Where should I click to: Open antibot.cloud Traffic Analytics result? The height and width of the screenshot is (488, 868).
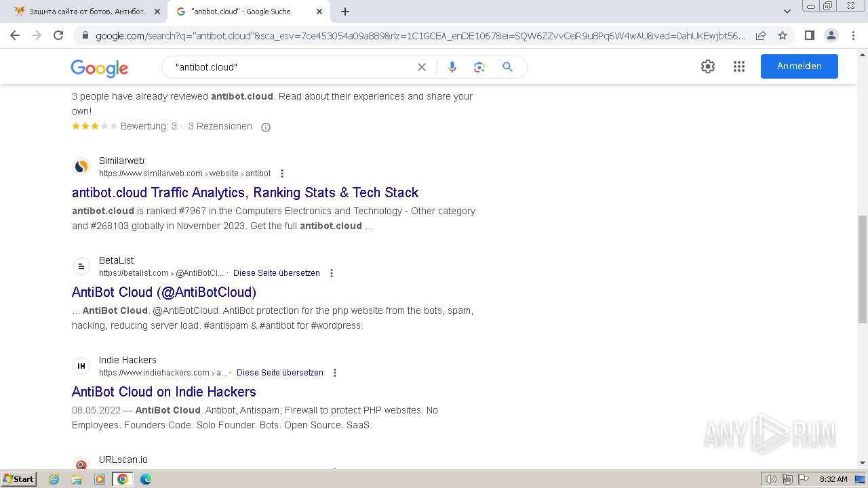tap(245, 192)
